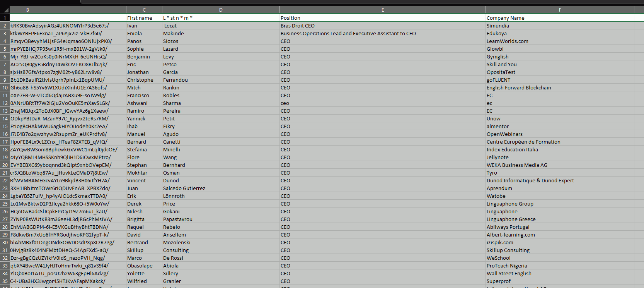The width and height of the screenshot is (644, 288).
Task: Select the 'LearnWorlds.com' cell
Action: point(560,41)
